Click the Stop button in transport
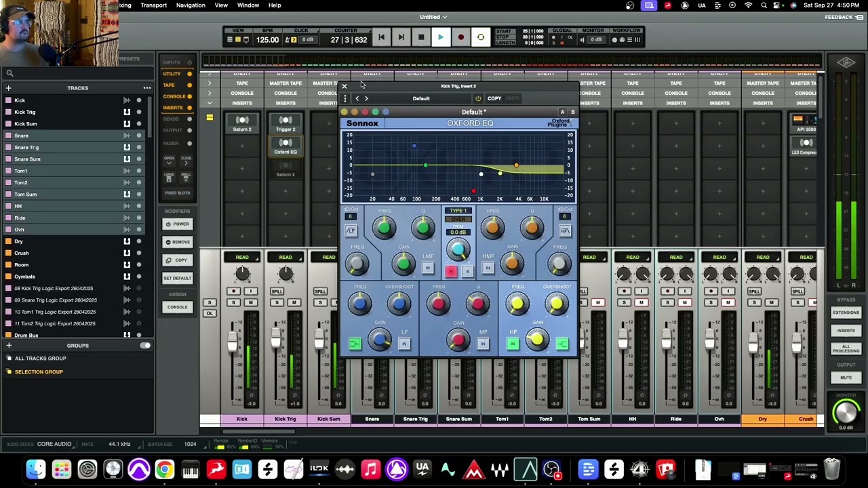The image size is (868, 488). [420, 37]
